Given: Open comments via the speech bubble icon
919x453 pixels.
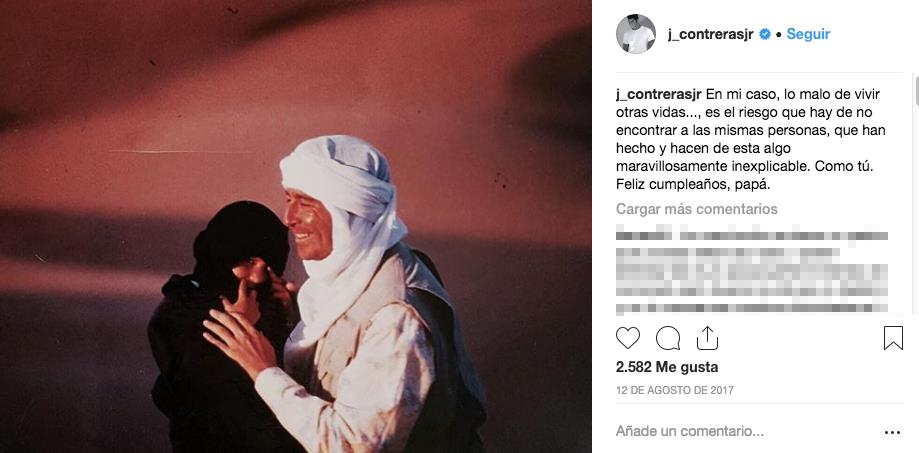Looking at the screenshot, I should 668,338.
